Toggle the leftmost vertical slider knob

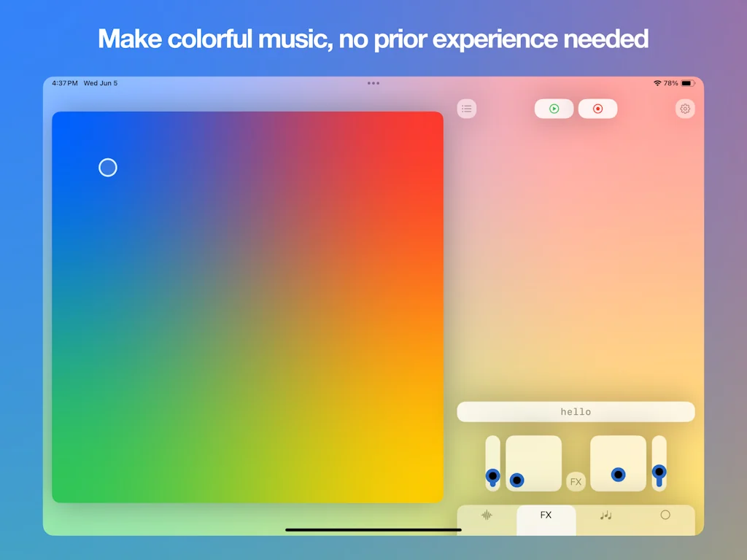[492, 476]
